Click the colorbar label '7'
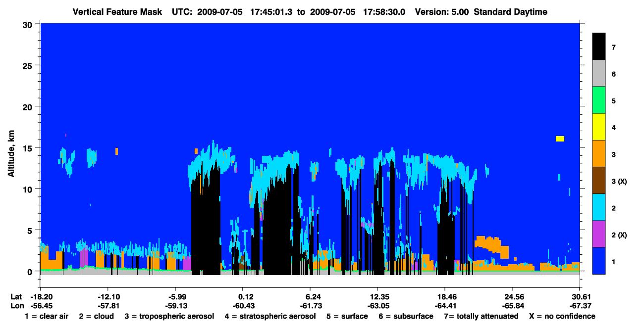644x330 pixels. 614,47
